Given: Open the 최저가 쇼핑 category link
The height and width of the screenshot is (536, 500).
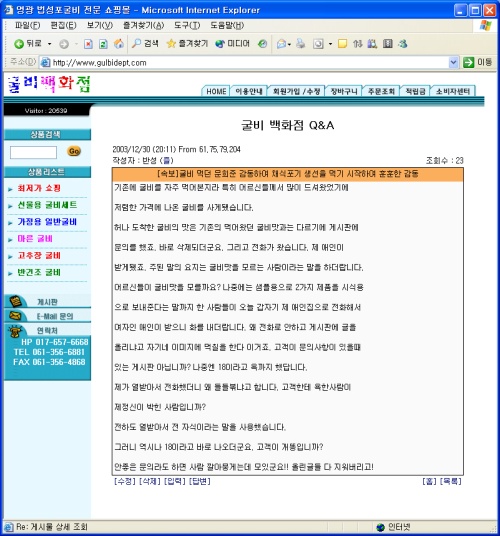Looking at the screenshot, I should pos(39,188).
